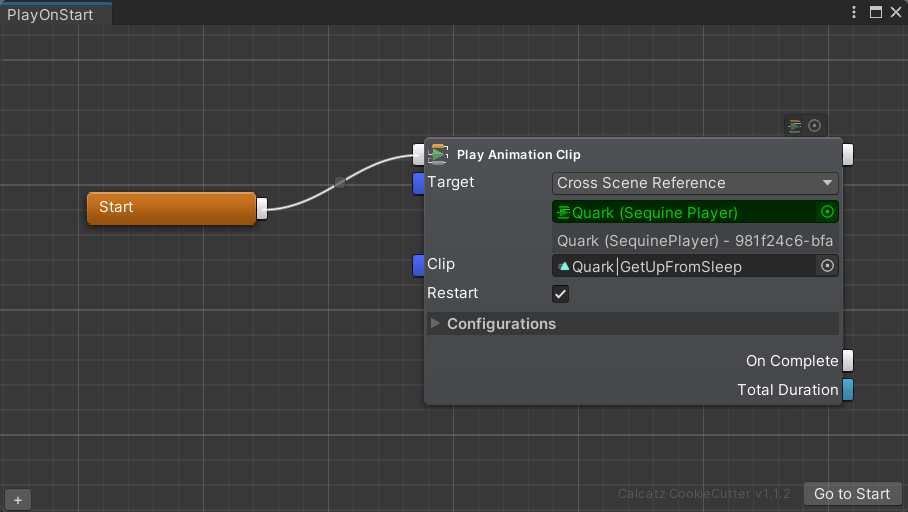Click the relay point on the connection wire
This screenshot has width=908, height=512.
coord(340,182)
